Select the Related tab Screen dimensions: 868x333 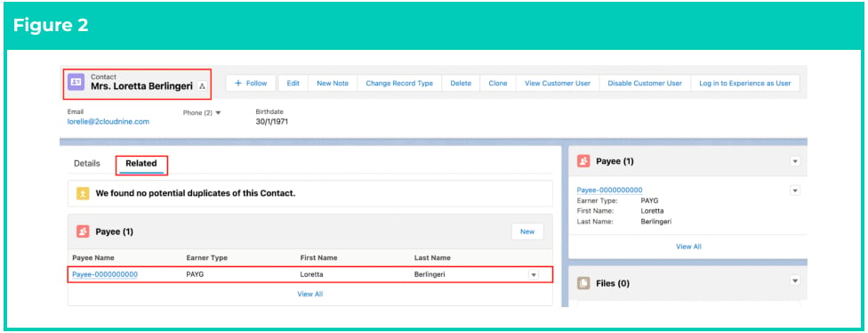coord(141,164)
